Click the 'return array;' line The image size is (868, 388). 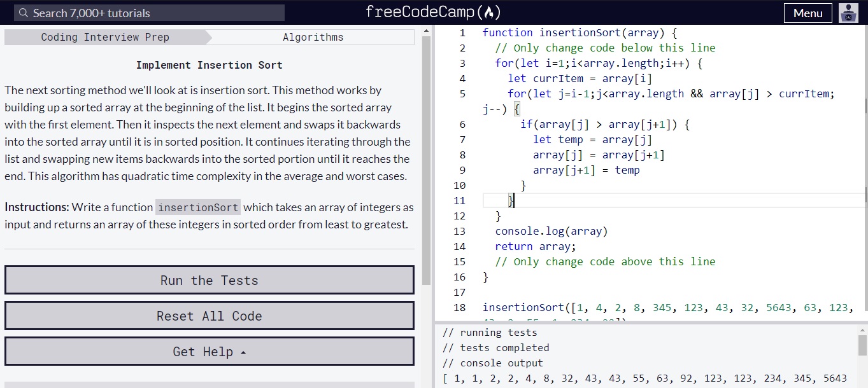pos(536,246)
